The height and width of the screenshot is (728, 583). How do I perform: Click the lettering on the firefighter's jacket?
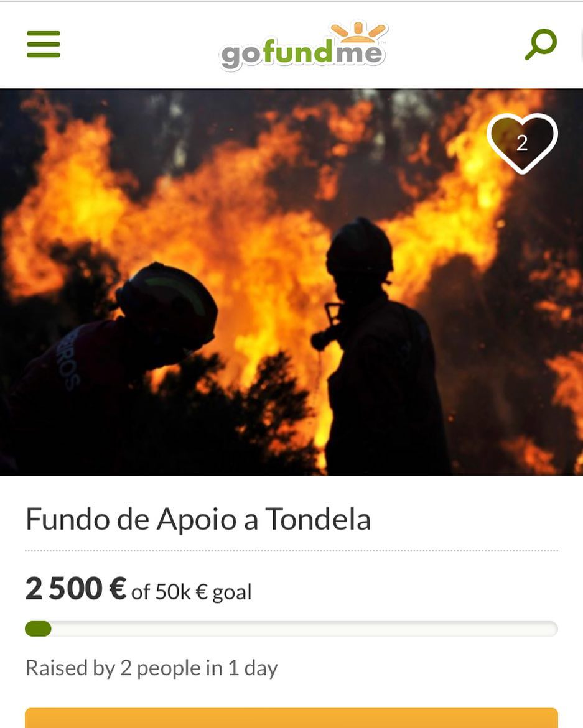(x=68, y=359)
